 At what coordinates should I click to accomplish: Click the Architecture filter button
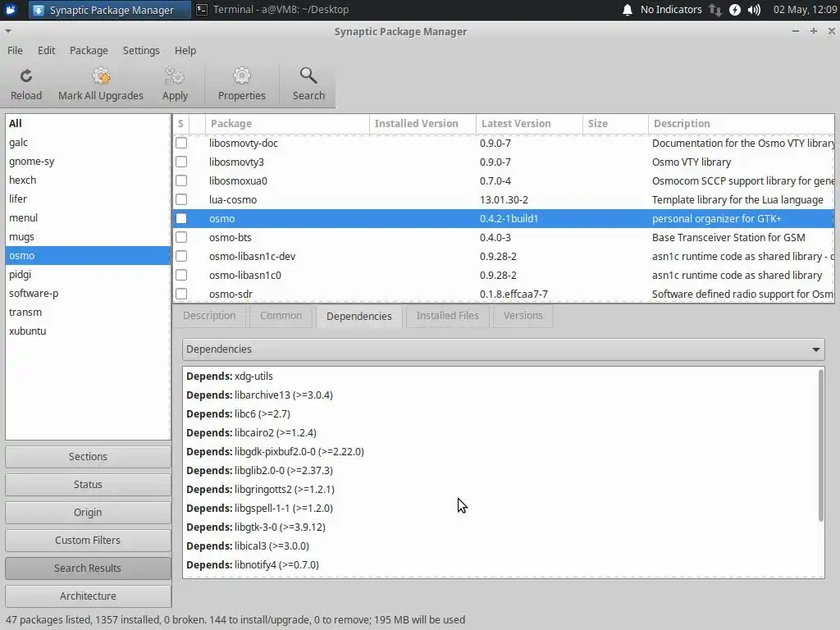(88, 596)
